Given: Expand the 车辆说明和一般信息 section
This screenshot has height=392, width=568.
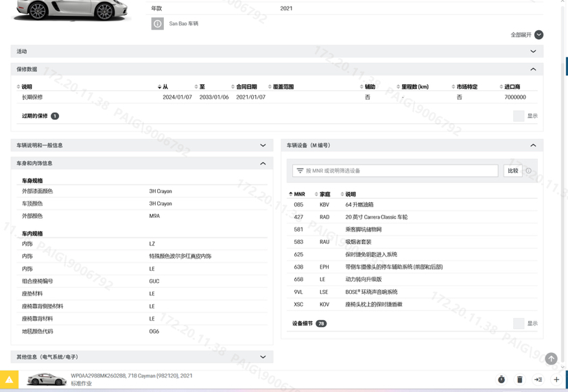Looking at the screenshot, I should pos(263,145).
